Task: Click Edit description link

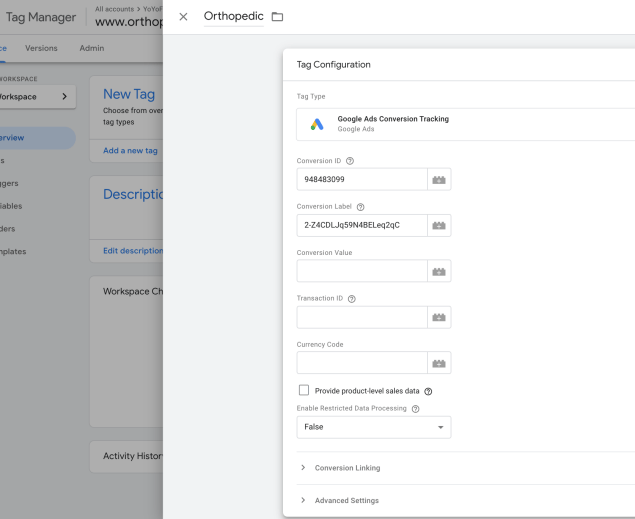Action: click(133, 251)
